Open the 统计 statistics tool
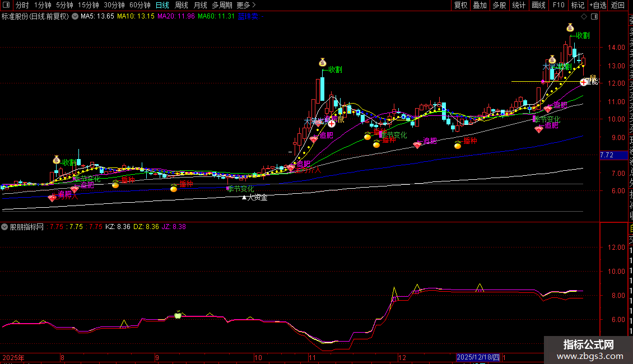The image size is (633, 364). click(519, 5)
